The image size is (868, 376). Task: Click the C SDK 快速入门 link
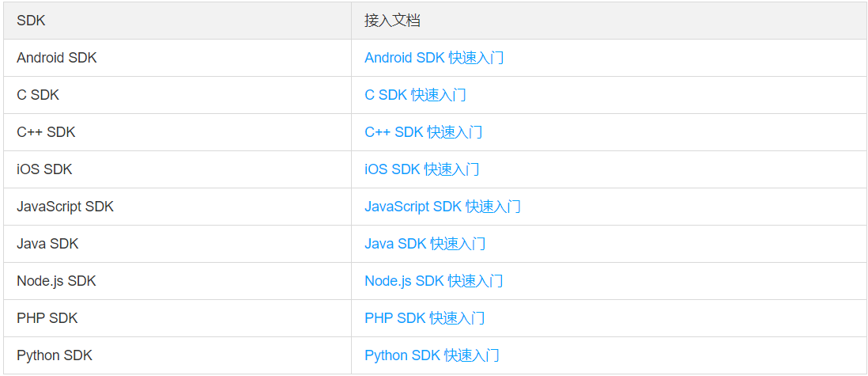coord(415,95)
